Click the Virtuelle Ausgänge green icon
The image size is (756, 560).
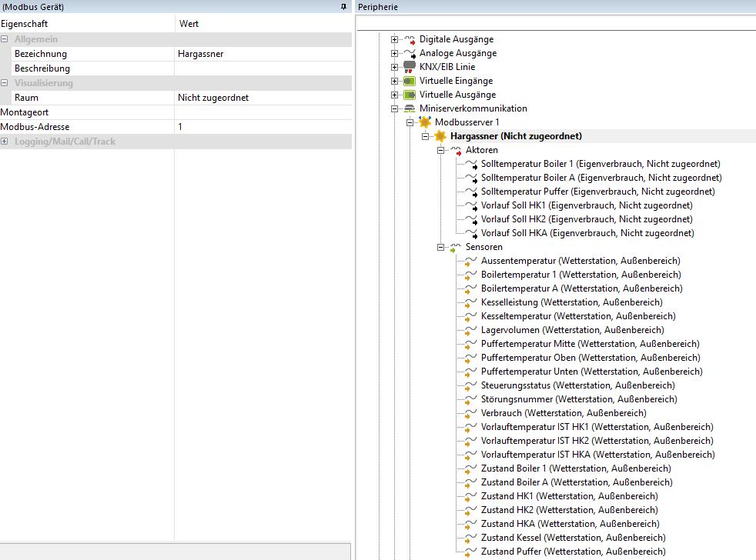[410, 95]
